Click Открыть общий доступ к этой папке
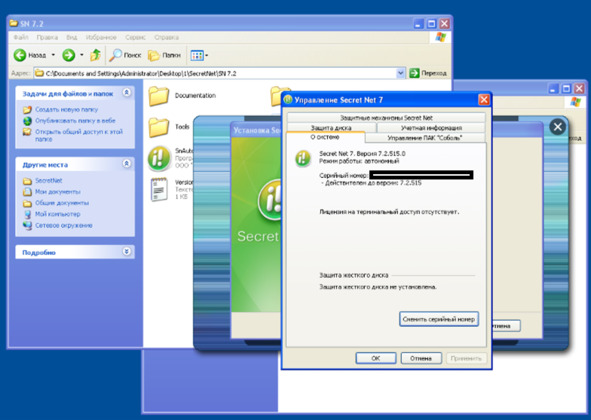 pos(79,135)
